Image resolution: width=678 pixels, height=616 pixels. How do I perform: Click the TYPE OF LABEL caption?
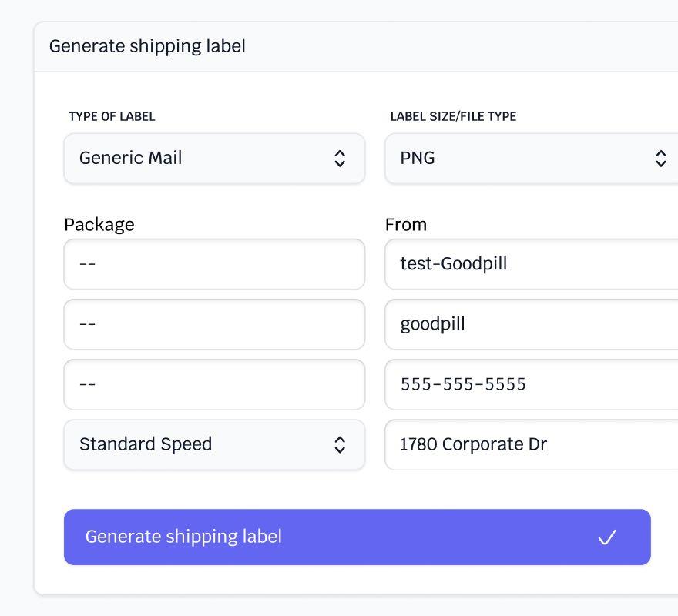[x=112, y=116]
